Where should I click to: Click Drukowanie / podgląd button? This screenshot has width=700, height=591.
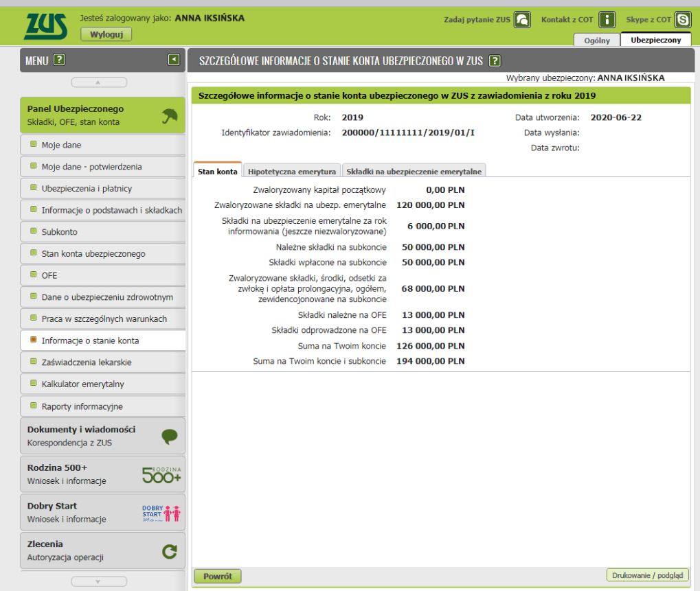coord(647,575)
